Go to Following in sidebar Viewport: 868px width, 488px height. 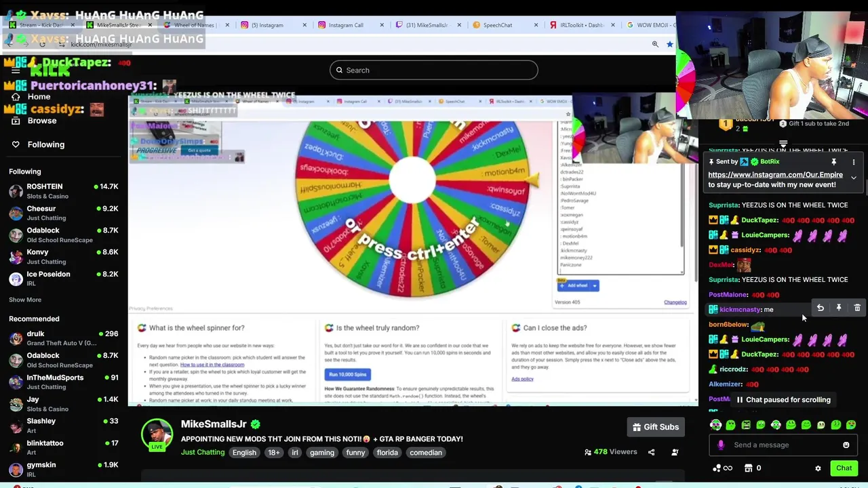(46, 144)
